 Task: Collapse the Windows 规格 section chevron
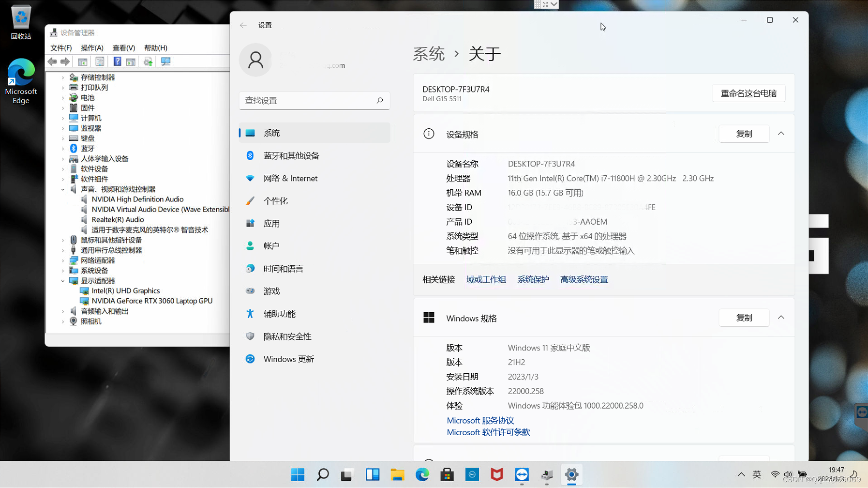coord(781,318)
